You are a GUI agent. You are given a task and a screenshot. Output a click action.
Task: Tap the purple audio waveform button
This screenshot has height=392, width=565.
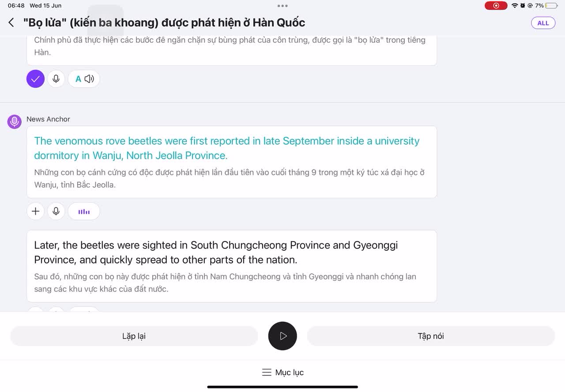point(84,211)
